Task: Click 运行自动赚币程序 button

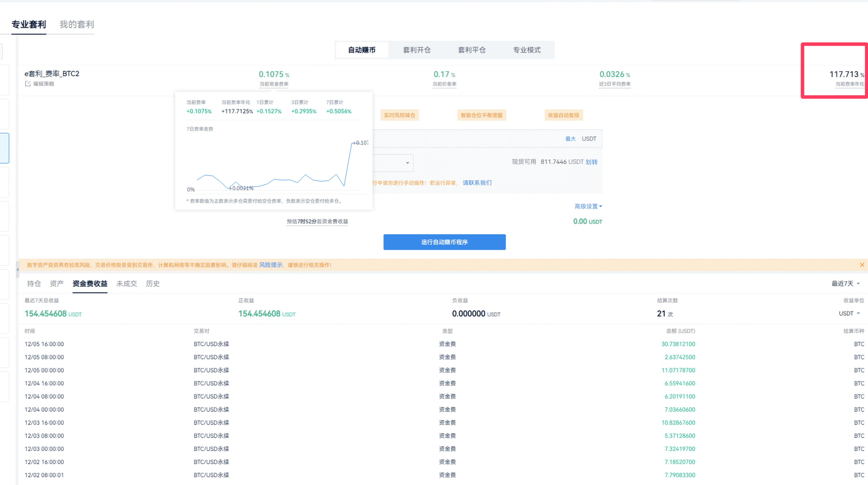Action: [444, 242]
